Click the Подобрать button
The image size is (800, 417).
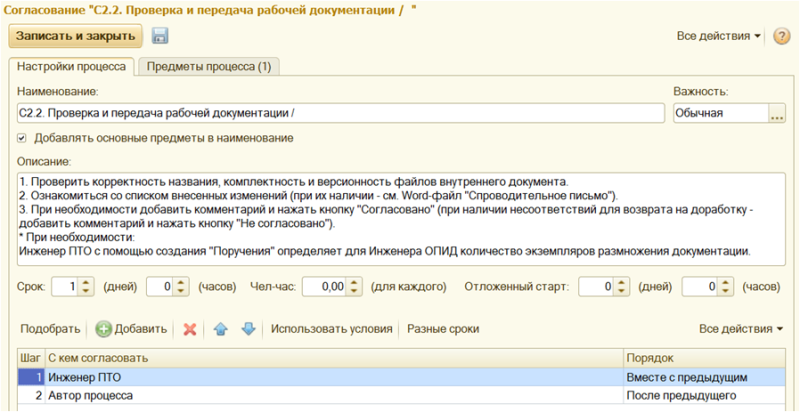pos(50,329)
